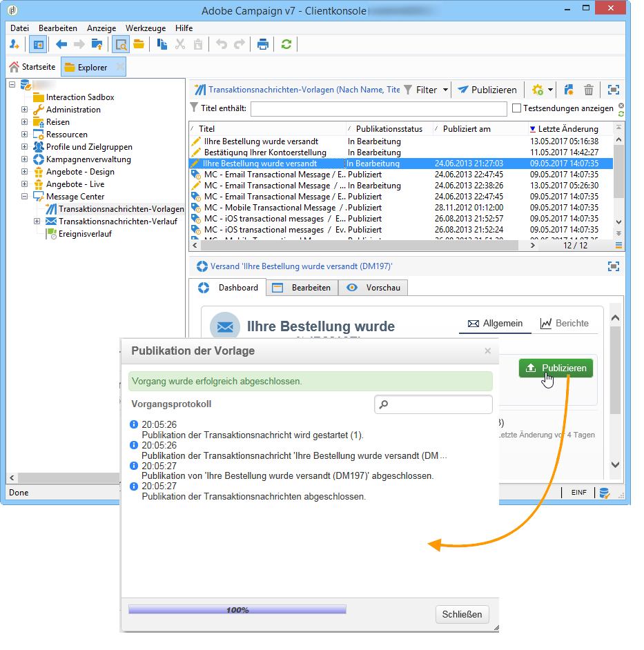Image resolution: width=644 pixels, height=650 pixels.
Task: Select the Allgemein tab
Action: point(495,324)
